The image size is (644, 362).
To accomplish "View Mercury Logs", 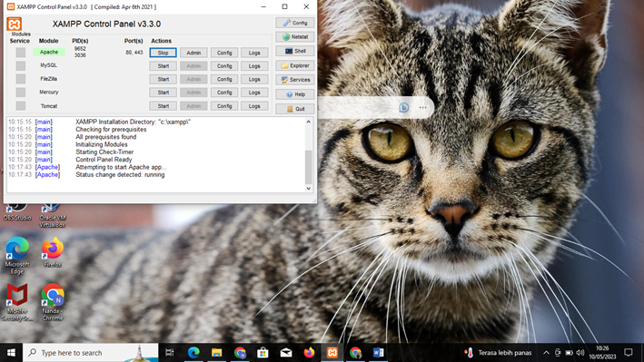I will (x=254, y=93).
